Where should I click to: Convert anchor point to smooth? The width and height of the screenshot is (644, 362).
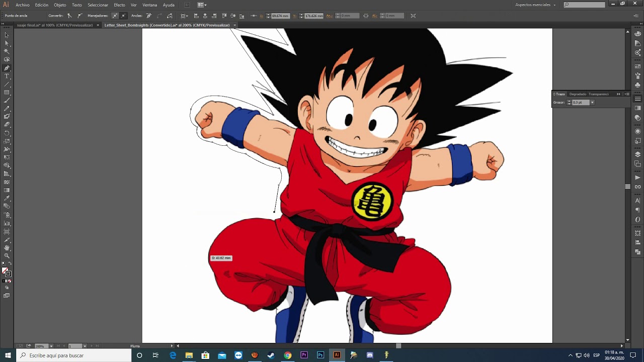tap(79, 16)
